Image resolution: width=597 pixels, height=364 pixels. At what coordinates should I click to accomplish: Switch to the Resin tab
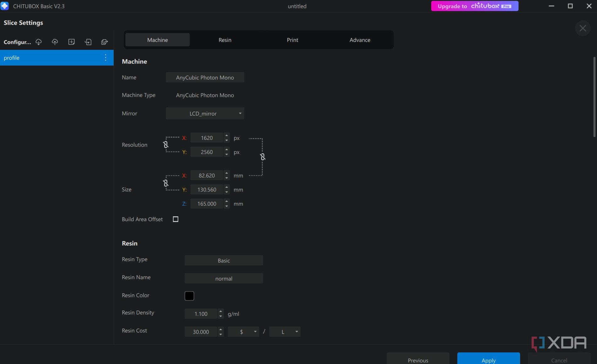(225, 40)
